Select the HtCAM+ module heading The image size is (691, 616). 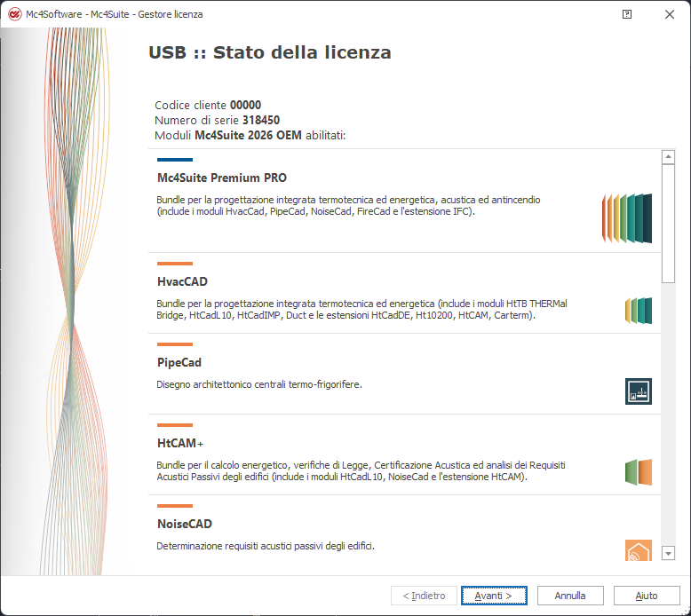[180, 443]
